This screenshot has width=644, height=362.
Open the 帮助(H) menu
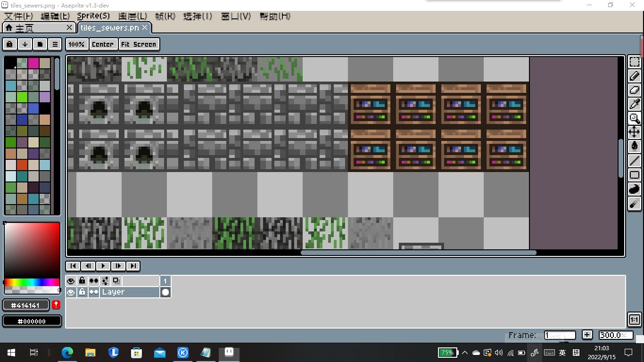point(275,16)
